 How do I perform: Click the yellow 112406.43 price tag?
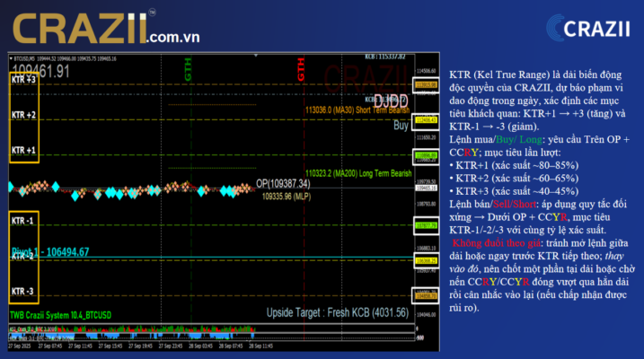[427, 120]
